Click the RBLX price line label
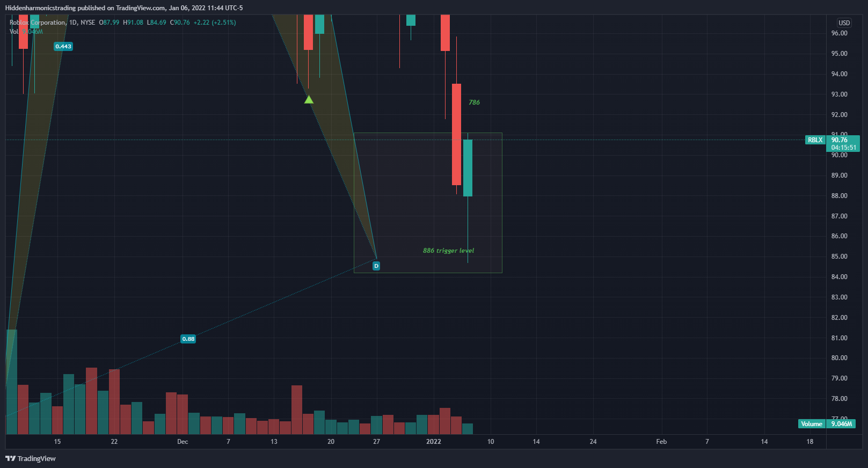 [x=815, y=140]
